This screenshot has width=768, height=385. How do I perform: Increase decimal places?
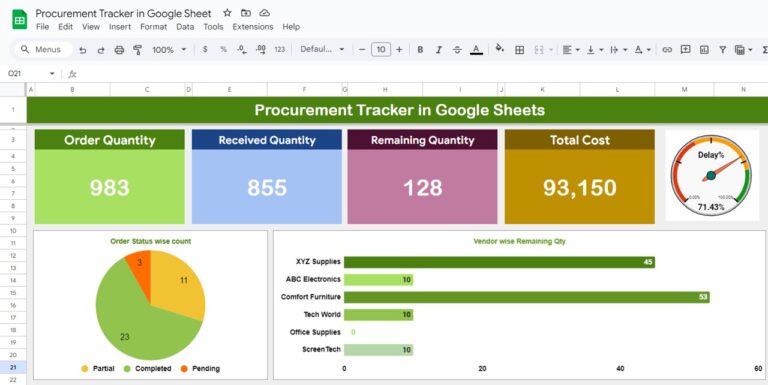pos(261,49)
